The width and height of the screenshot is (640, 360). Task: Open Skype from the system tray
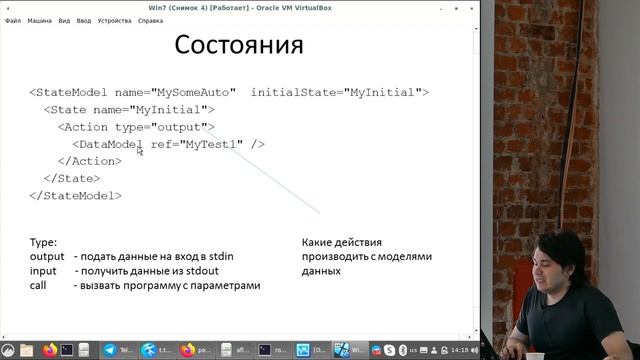coord(389,350)
